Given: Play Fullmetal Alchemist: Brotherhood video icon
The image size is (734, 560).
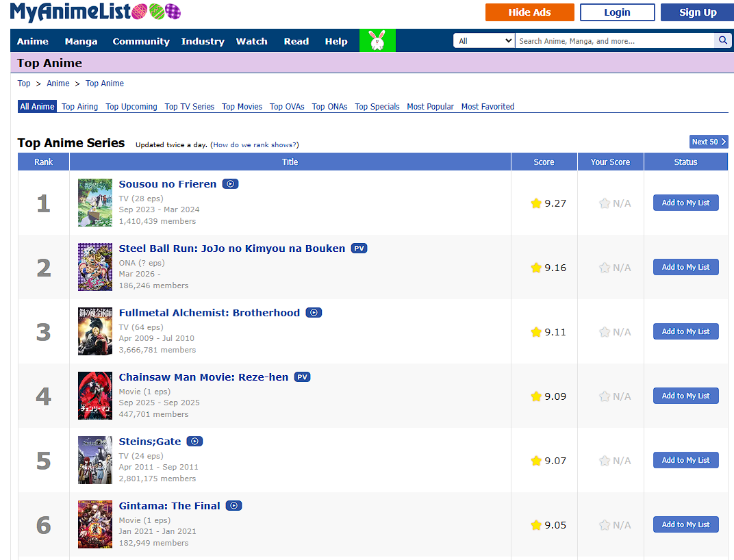Looking at the screenshot, I should click(x=314, y=312).
